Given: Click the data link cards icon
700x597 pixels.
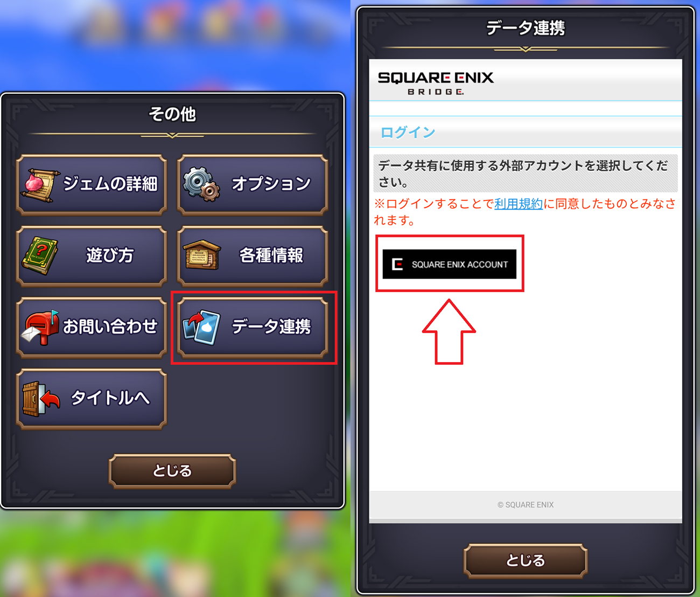Looking at the screenshot, I should pyautogui.click(x=201, y=327).
